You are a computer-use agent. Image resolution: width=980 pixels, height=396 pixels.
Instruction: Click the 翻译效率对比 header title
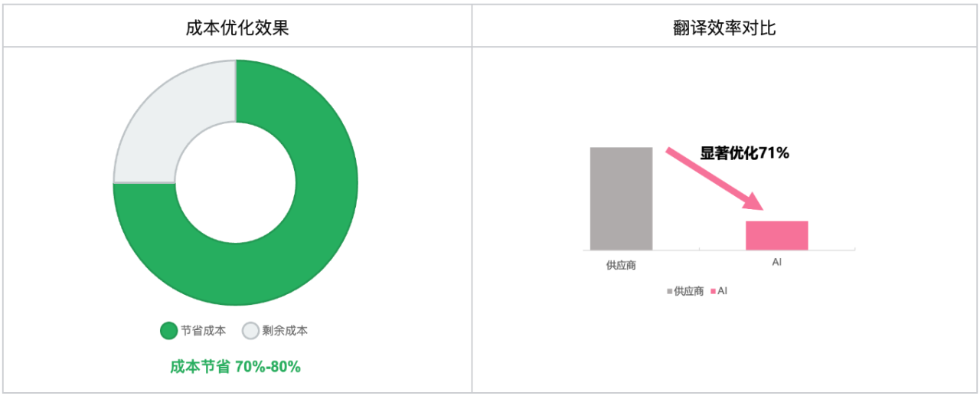[724, 28]
